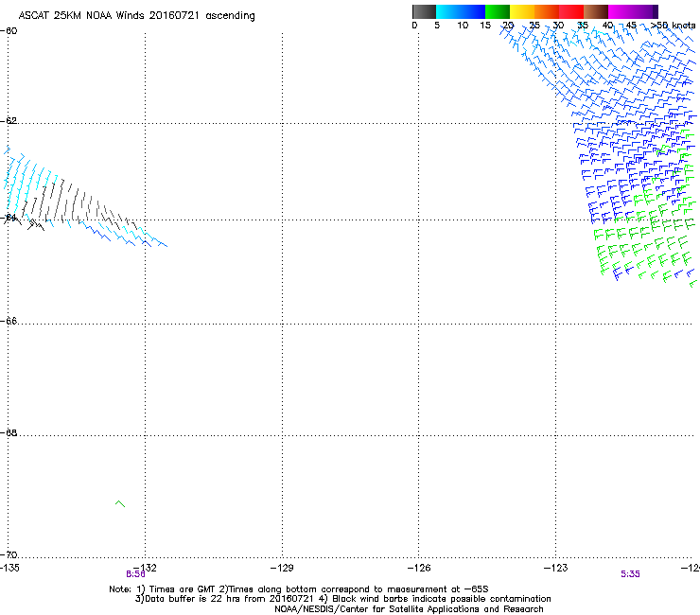Click the red 30-35 knots color segment

point(571,11)
